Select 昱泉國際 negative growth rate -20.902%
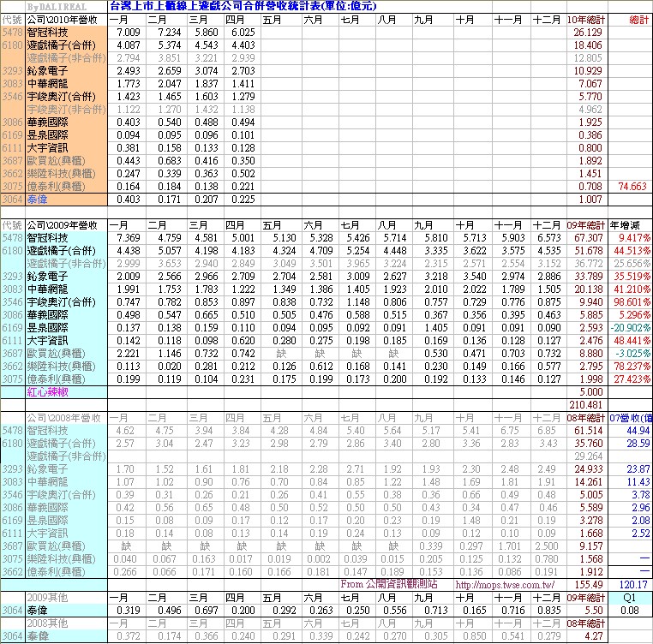The height and width of the screenshot is (644, 653). coord(631,328)
